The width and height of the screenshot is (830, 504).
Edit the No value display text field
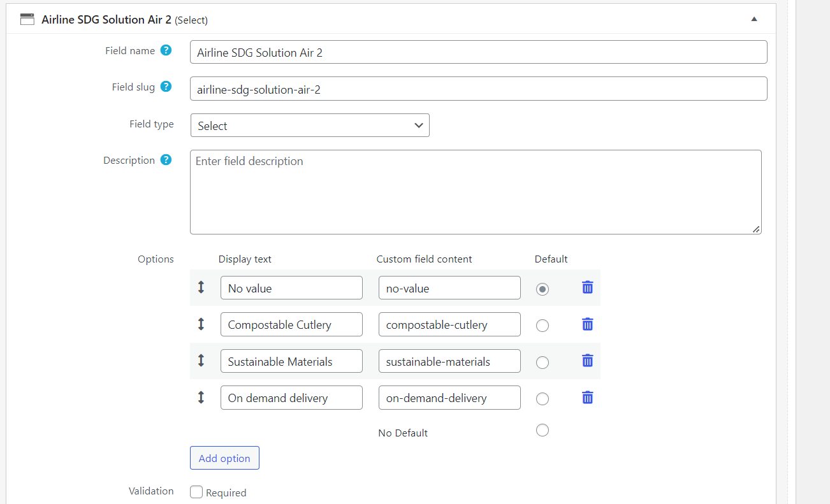(x=291, y=288)
